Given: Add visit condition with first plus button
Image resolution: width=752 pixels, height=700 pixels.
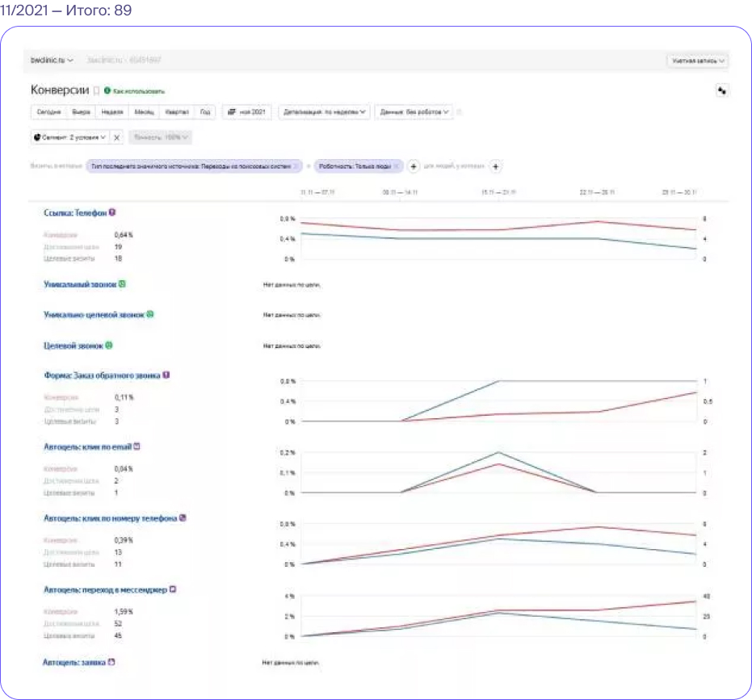Looking at the screenshot, I should point(413,166).
